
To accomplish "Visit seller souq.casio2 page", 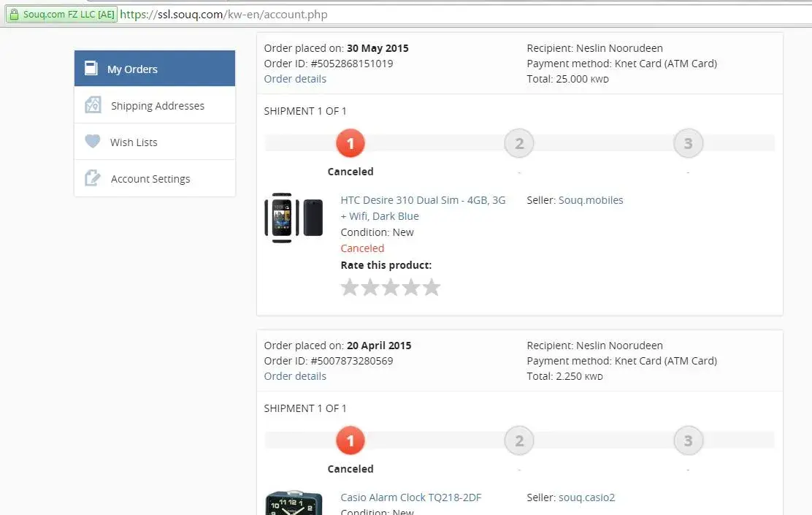I will point(586,497).
